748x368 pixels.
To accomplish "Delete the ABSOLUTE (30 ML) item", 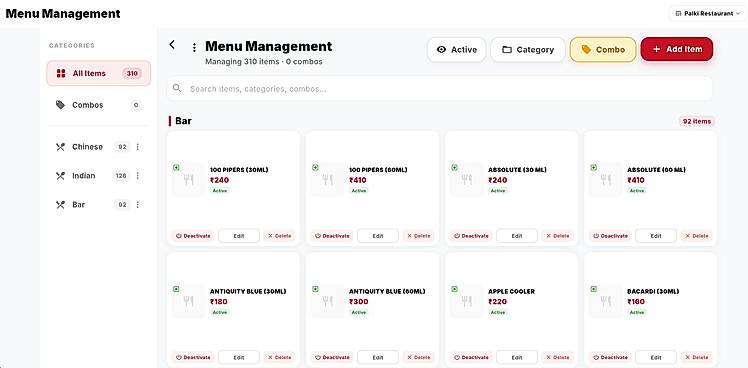I will [x=558, y=236].
